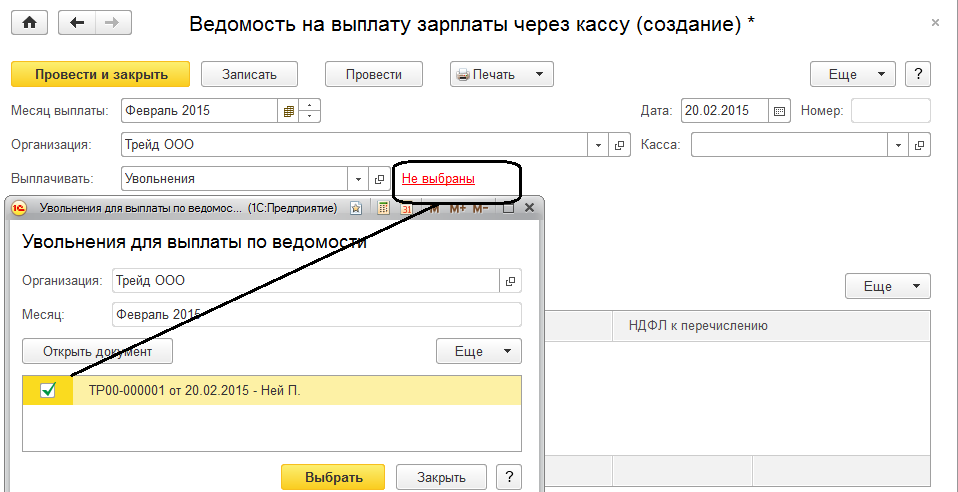Click the main Организация field Трейд ООО
958x492 pixels.
pyautogui.click(x=355, y=145)
